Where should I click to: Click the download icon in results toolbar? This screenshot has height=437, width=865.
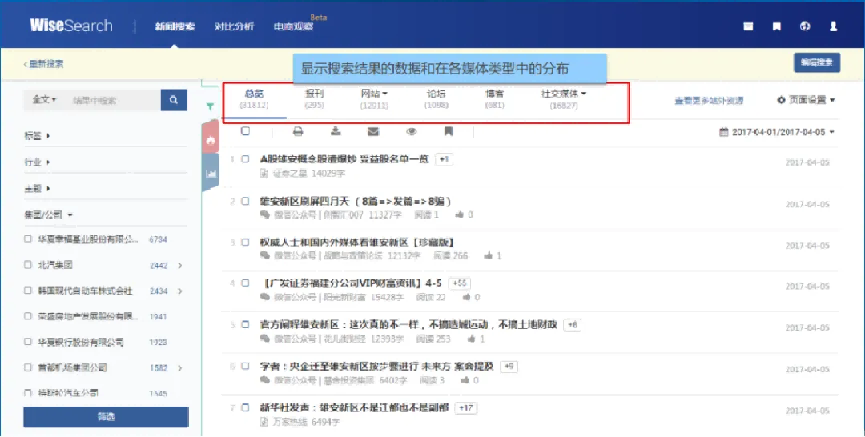pyautogui.click(x=335, y=131)
